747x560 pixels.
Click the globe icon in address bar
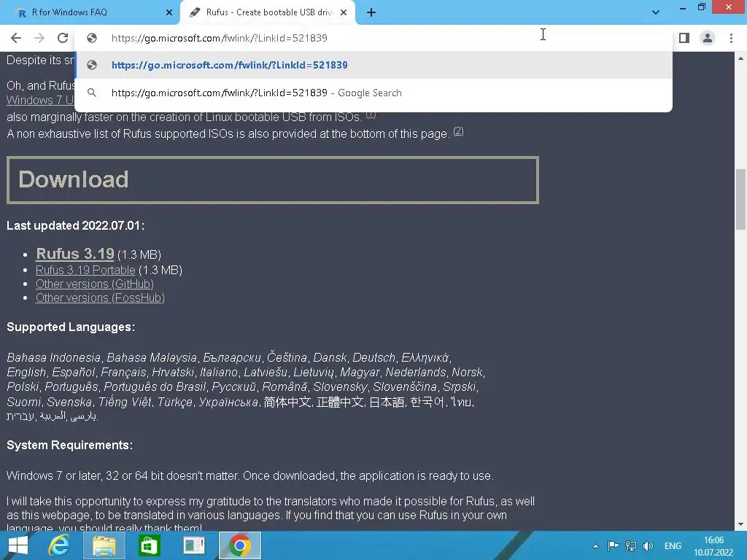pos(92,38)
